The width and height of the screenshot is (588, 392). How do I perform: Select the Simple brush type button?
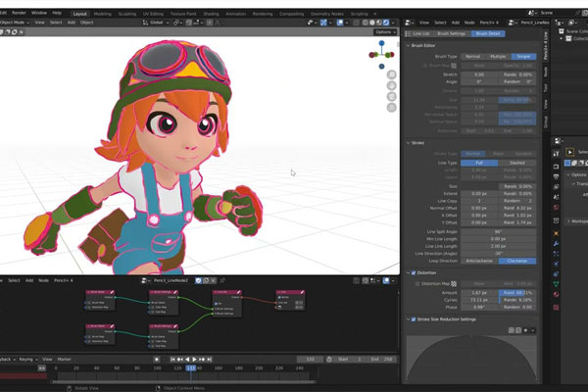click(523, 57)
